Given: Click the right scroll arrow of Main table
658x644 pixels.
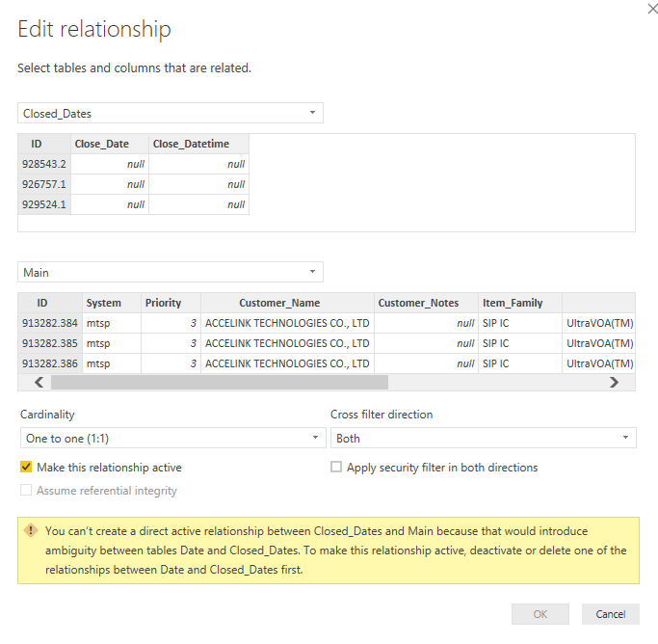Looking at the screenshot, I should (614, 382).
